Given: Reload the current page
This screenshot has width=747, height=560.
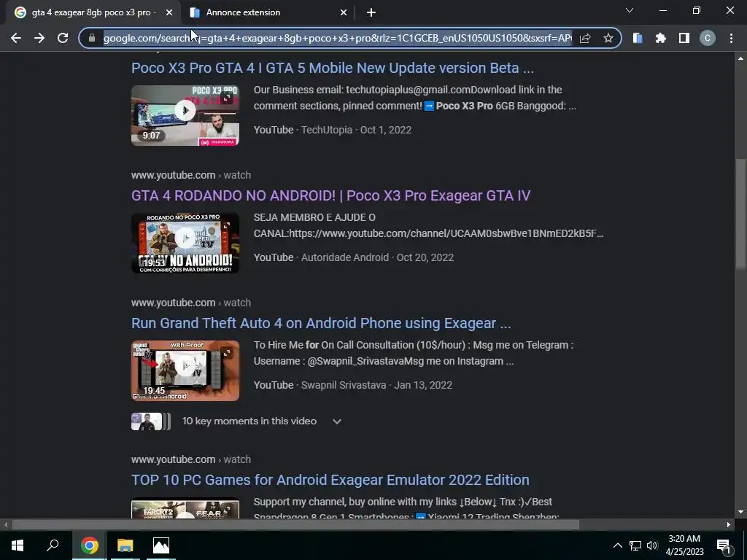Looking at the screenshot, I should point(63,38).
